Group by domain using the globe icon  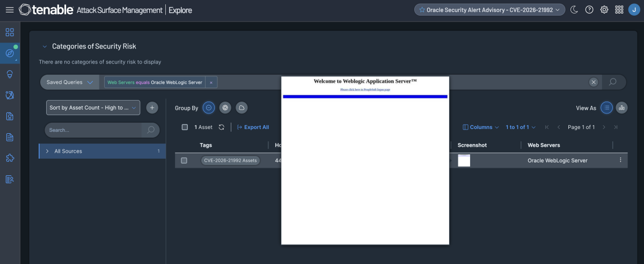click(225, 108)
